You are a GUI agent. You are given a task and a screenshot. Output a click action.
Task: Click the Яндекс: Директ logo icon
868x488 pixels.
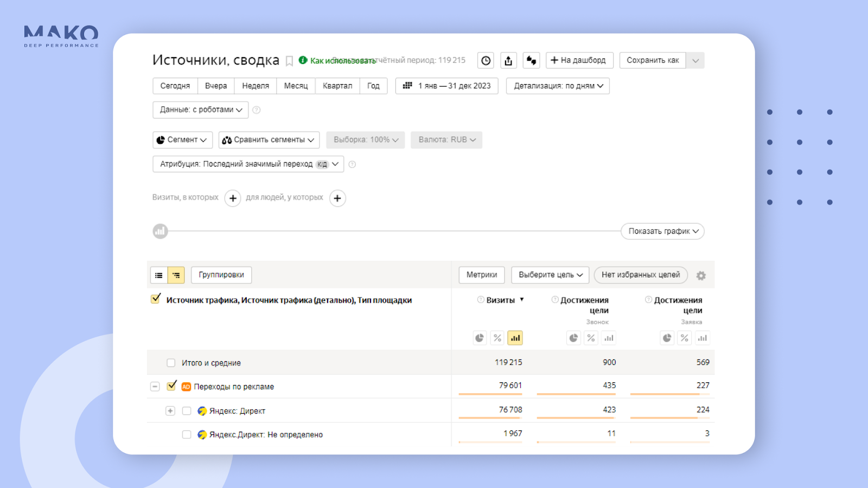pyautogui.click(x=202, y=411)
